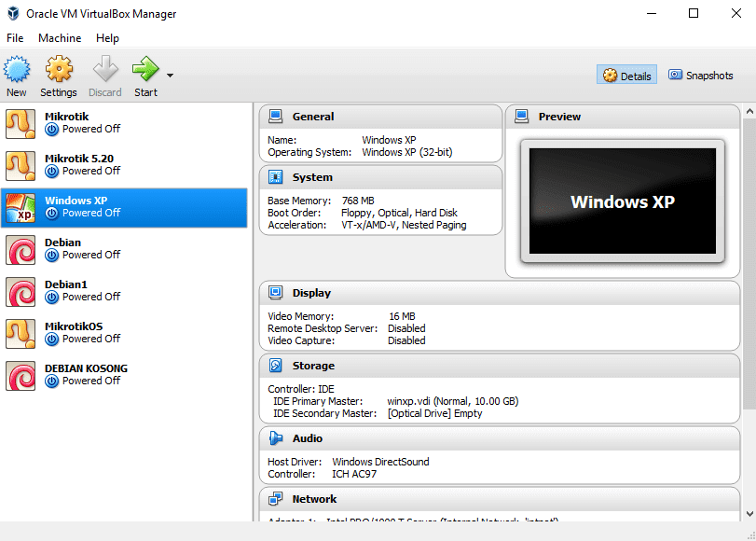Select the MikrotikOS VM icon
The image size is (756, 541).
pyautogui.click(x=21, y=334)
